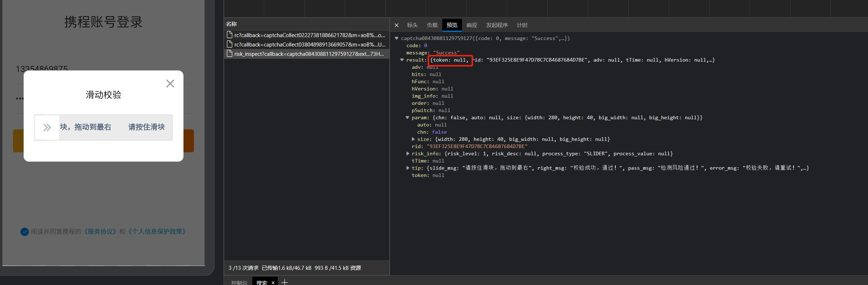This screenshot has width=868, height=285.
Task: Expand the tip object node
Action: (x=408, y=168)
